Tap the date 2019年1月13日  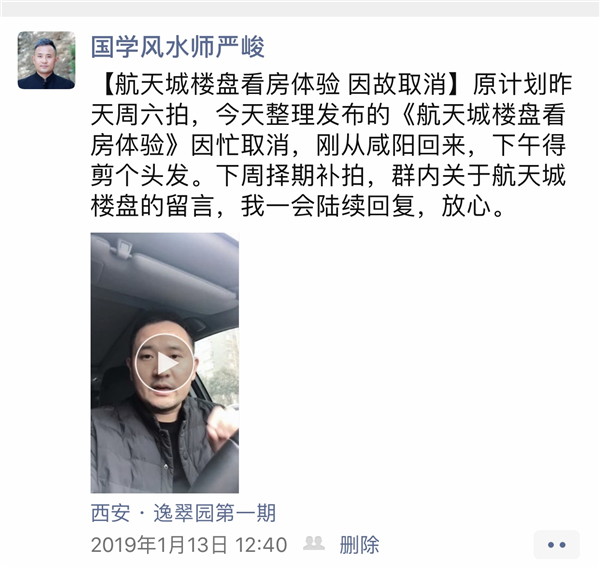click(x=159, y=545)
